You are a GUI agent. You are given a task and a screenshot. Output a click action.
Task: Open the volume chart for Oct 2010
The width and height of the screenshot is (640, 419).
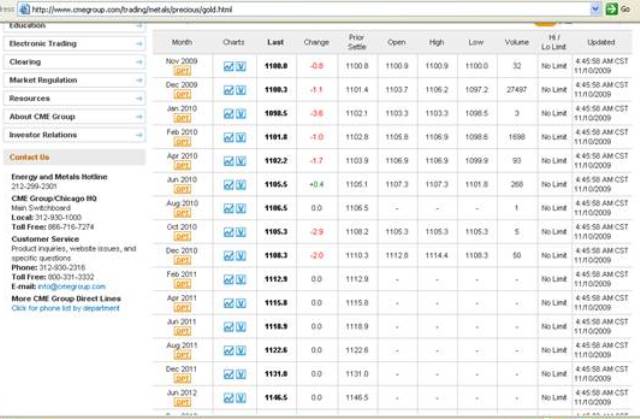tap(241, 232)
